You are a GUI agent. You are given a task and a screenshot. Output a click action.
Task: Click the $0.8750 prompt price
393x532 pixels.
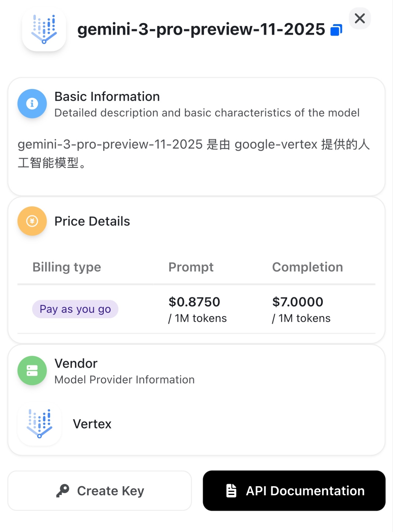(x=194, y=302)
